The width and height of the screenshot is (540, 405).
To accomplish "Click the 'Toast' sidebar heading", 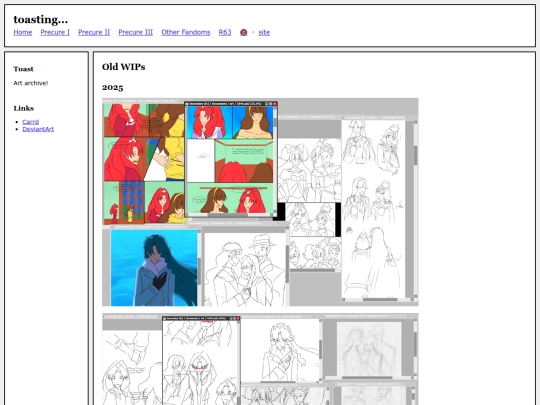I will pyautogui.click(x=23, y=69).
